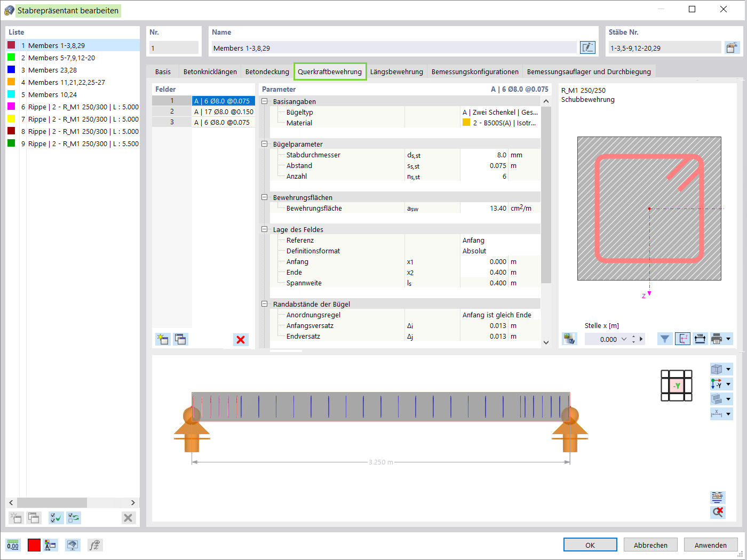The width and height of the screenshot is (747, 560).
Task: Click the Abbrechen button
Action: [650, 545]
